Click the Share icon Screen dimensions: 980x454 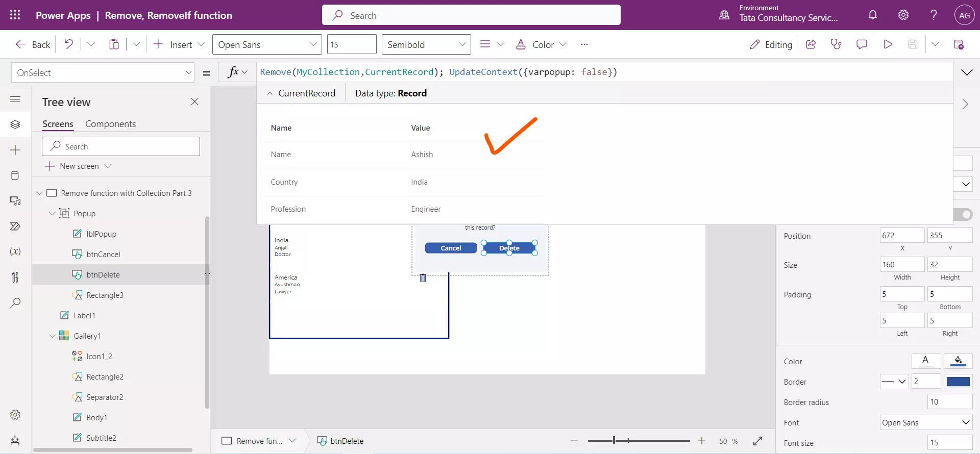(x=811, y=44)
